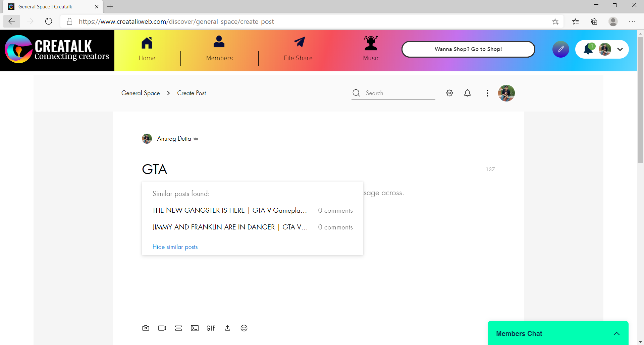This screenshot has width=644, height=345.
Task: Insert code snippet icon
Action: [195, 328]
